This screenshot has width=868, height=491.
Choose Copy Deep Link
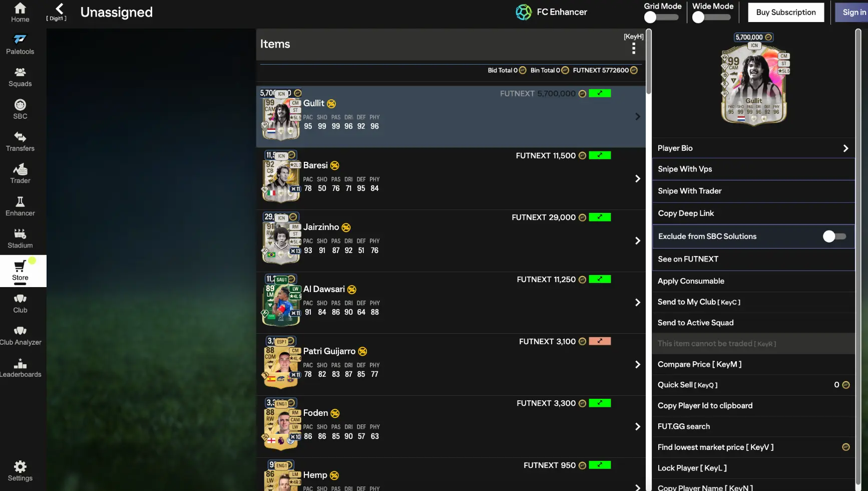(753, 213)
